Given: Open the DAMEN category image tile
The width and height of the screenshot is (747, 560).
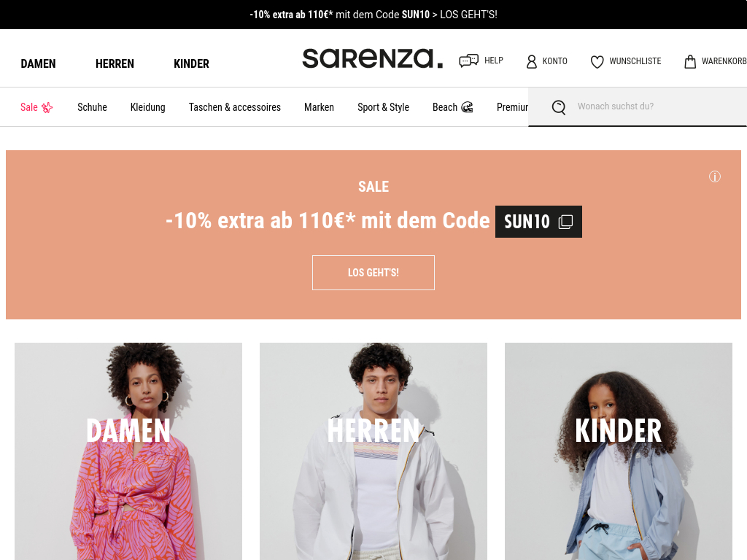Looking at the screenshot, I should tap(128, 451).
